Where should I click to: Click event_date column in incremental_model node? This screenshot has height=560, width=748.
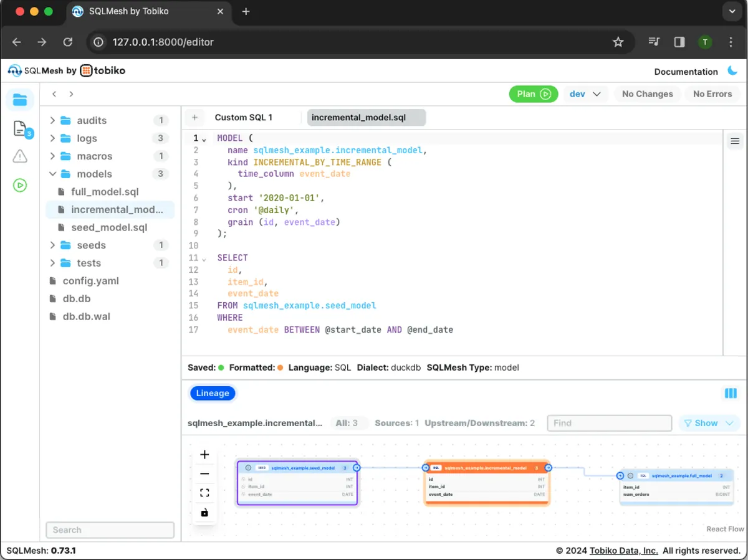(486, 495)
